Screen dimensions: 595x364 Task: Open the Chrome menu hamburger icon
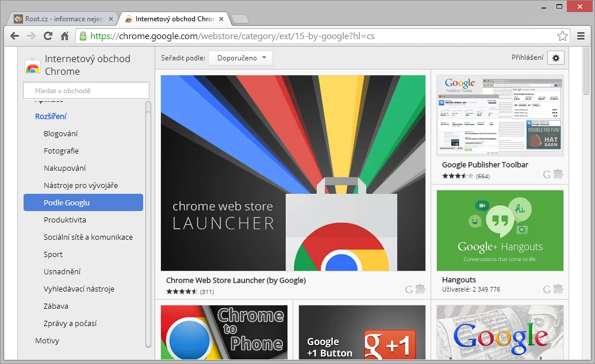(x=582, y=36)
